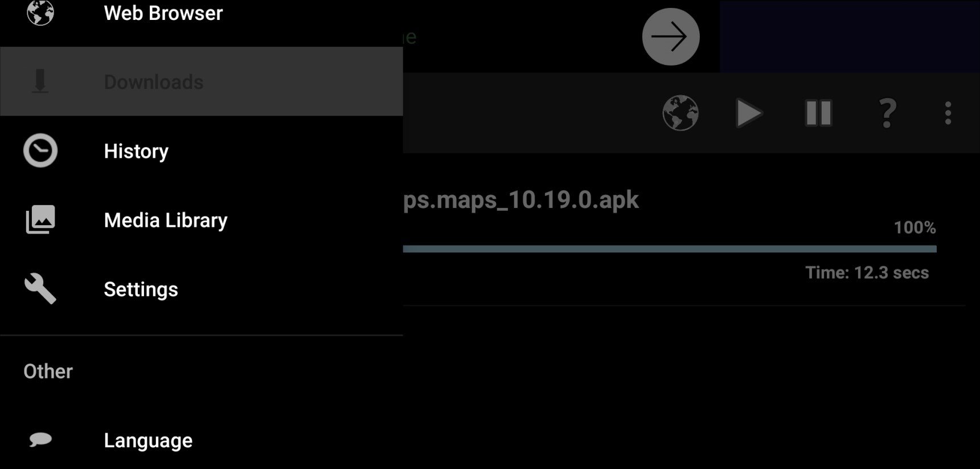
Task: Choose the Media Library entry text
Action: (166, 220)
